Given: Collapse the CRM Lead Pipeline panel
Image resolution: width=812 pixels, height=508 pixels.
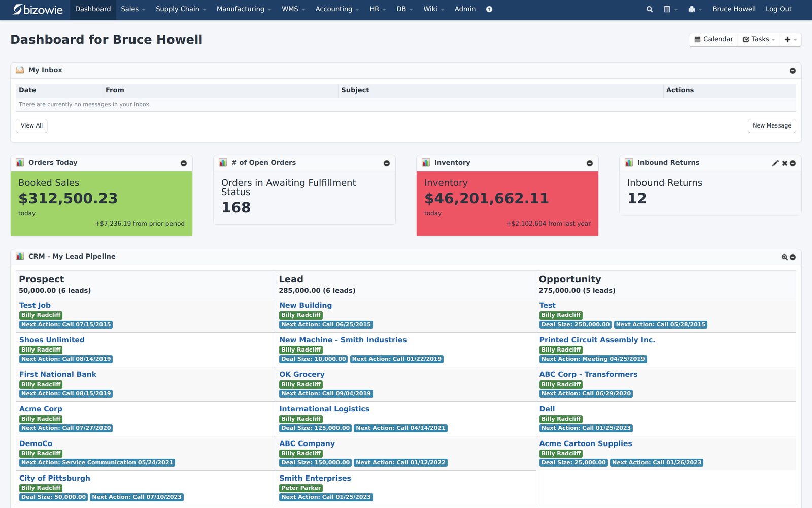Looking at the screenshot, I should point(793,257).
